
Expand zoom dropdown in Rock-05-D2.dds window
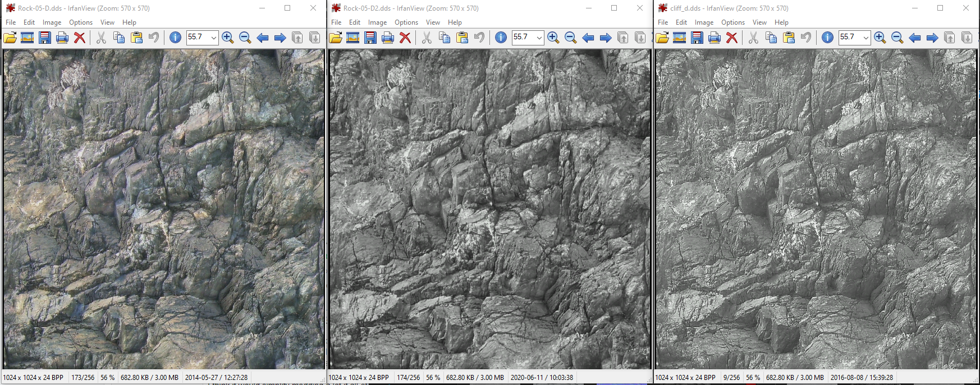tap(539, 38)
